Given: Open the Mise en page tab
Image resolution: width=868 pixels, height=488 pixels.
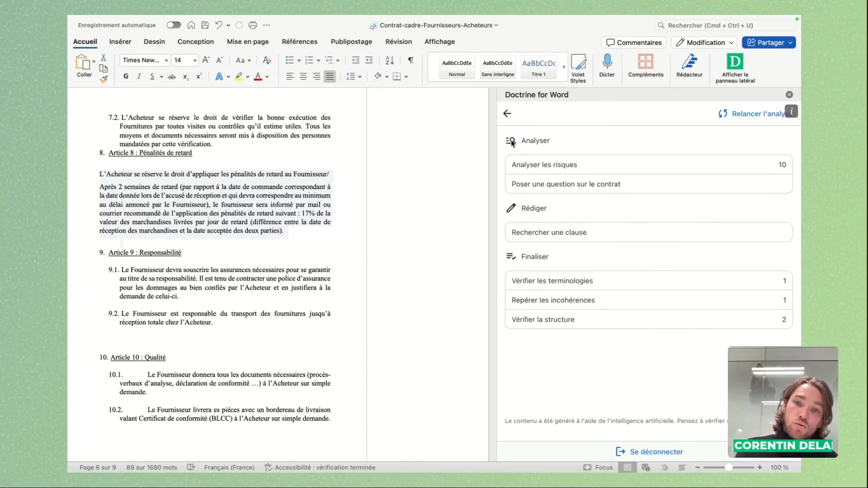Looking at the screenshot, I should click(x=248, y=42).
